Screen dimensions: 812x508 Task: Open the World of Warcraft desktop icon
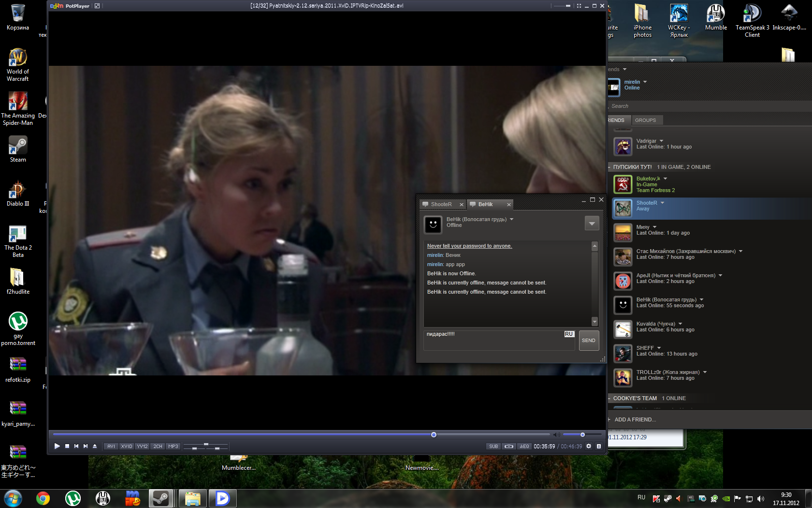[x=18, y=65]
